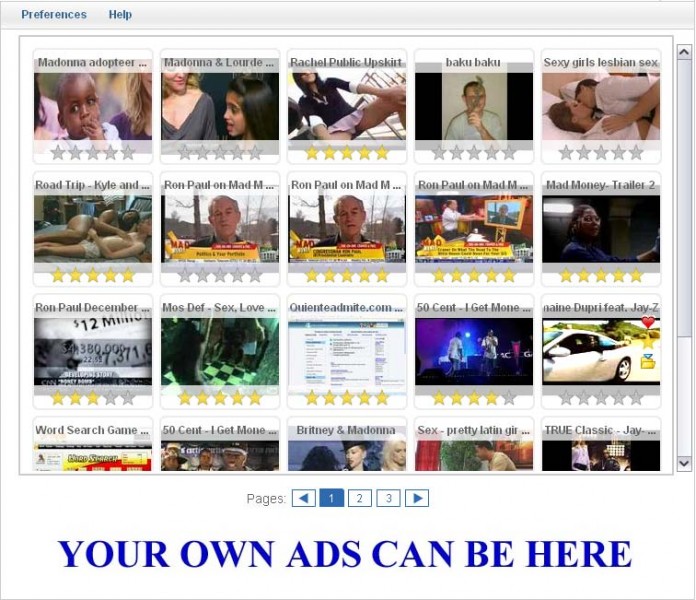This screenshot has height=600, width=696.
Task: Select page 1 in the pagination
Action: (332, 498)
